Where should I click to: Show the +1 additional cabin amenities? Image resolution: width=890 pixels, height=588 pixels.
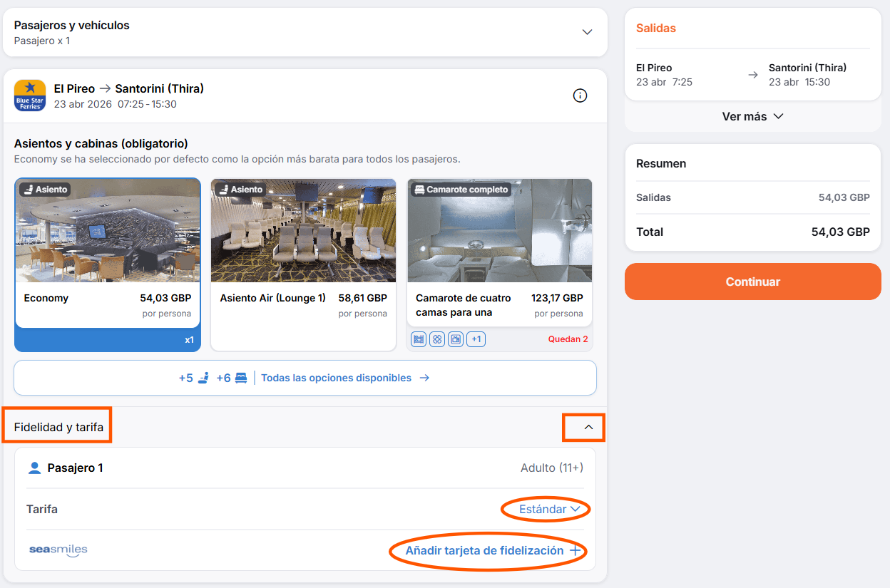(x=476, y=339)
